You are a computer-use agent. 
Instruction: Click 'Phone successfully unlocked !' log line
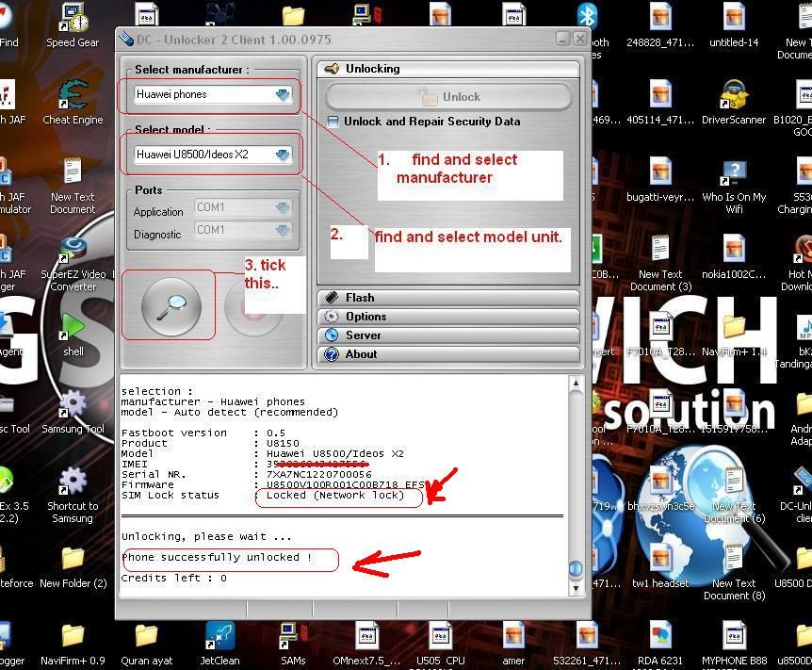pos(217,558)
